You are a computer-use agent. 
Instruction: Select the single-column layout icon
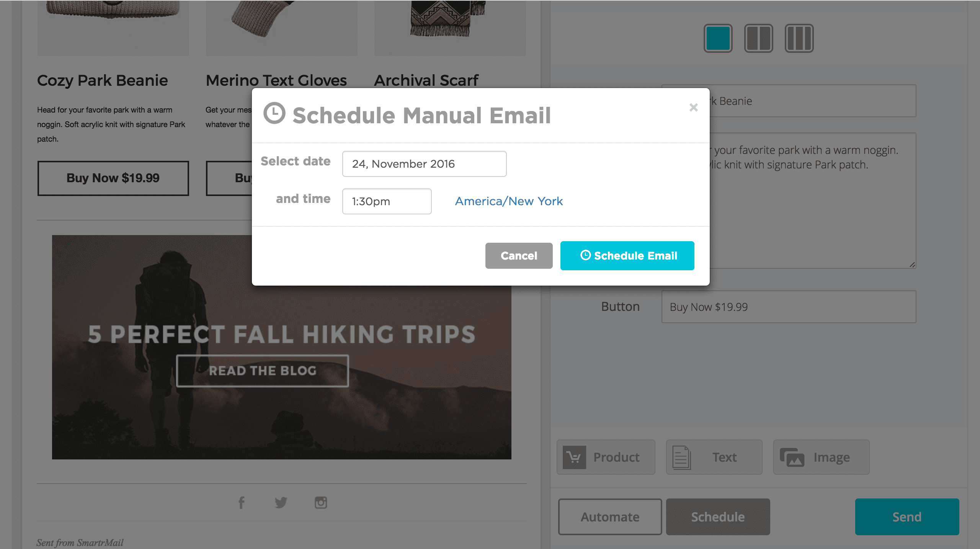click(x=718, y=38)
